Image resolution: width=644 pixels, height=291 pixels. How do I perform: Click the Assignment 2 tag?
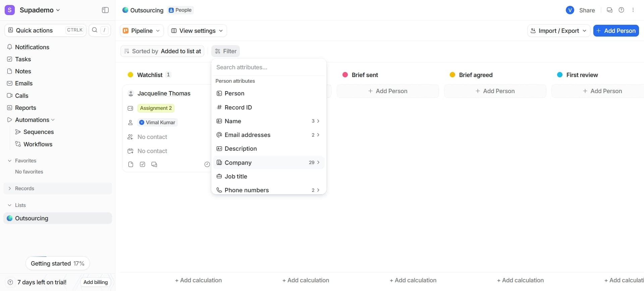click(x=156, y=108)
